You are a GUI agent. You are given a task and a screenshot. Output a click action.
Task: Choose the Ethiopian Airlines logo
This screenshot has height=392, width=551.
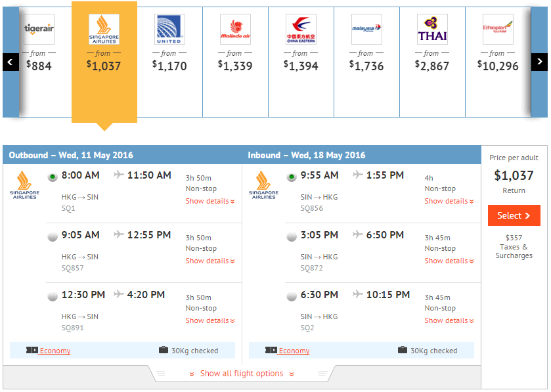point(498,30)
